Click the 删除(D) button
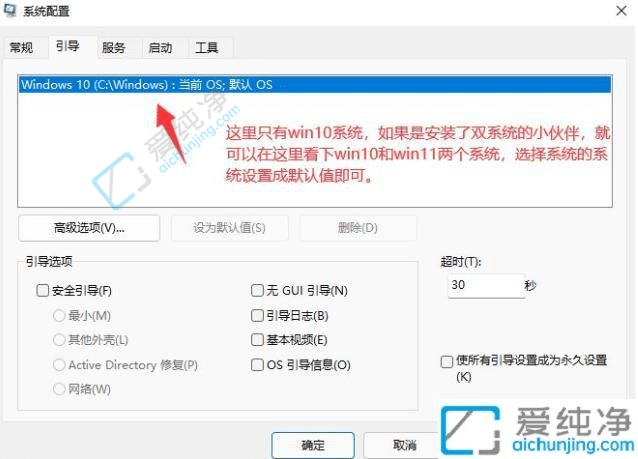The width and height of the screenshot is (638, 459). (x=358, y=228)
